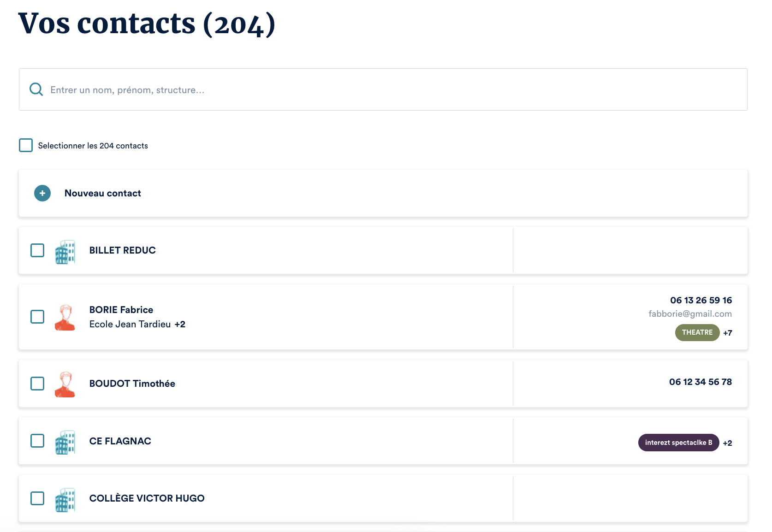Click the COLLÈGE VICTOR HUGO building icon

pos(65,499)
